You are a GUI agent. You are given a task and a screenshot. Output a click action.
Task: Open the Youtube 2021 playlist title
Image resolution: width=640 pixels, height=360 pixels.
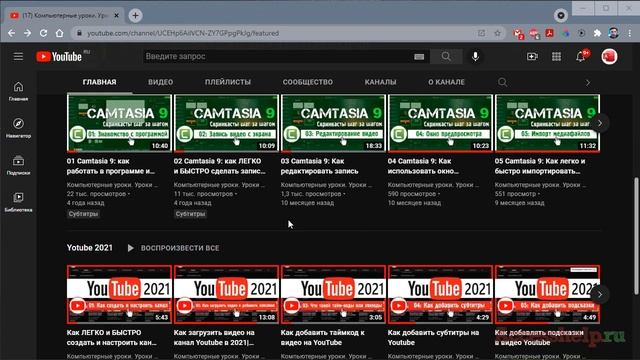click(x=90, y=248)
